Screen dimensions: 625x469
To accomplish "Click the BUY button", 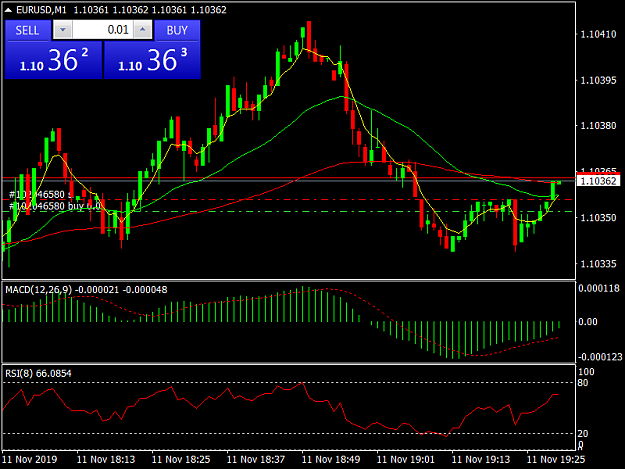I will click(x=177, y=30).
